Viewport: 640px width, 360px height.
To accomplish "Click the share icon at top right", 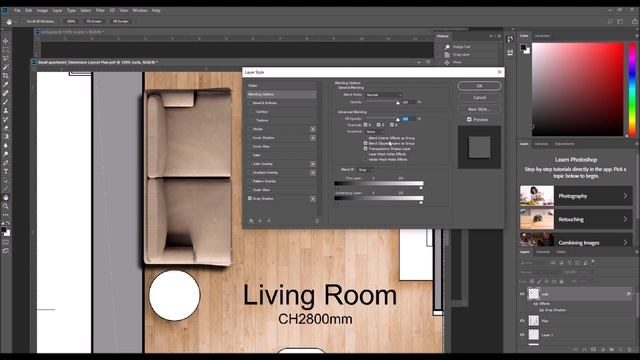I will click(635, 21).
